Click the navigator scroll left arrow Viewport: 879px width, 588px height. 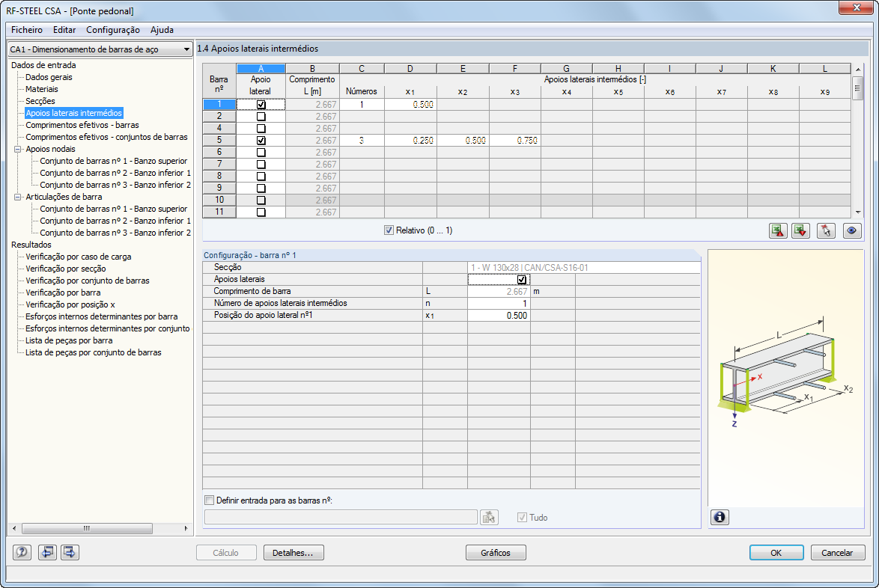[14, 528]
